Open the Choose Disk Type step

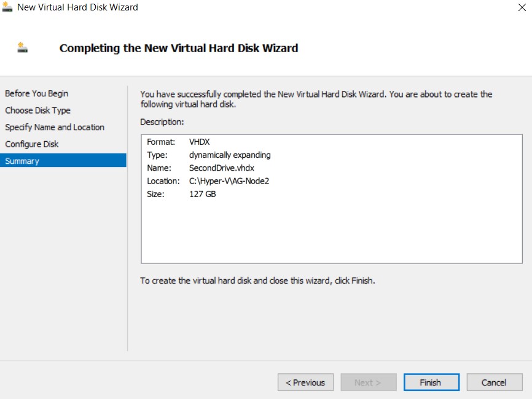tap(38, 110)
